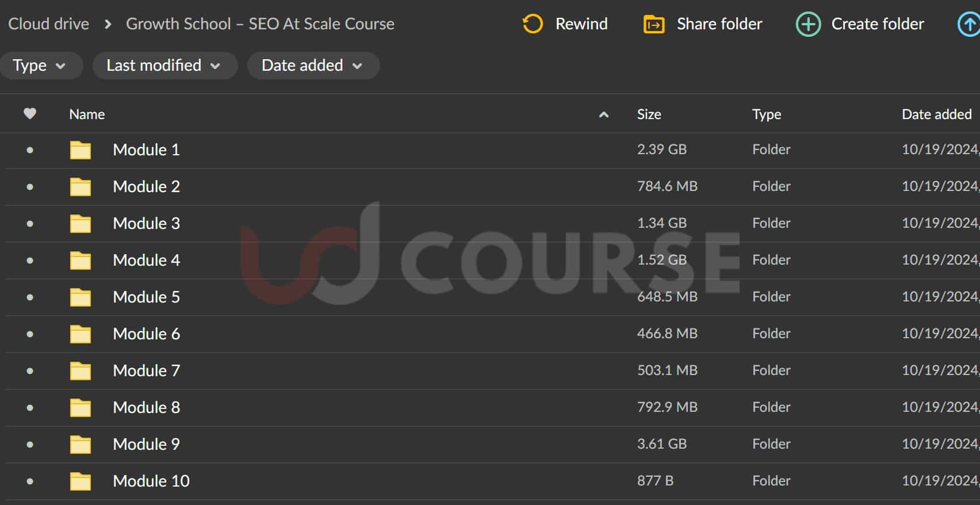Viewport: 980px width, 505px height.
Task: Sort by the Date added column header
Action: point(936,114)
